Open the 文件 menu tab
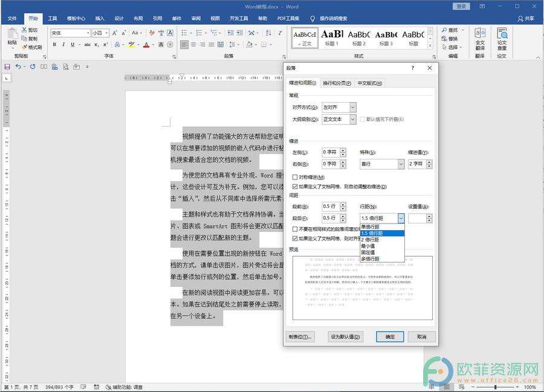Viewport: 544px width, 392px height. [12, 18]
